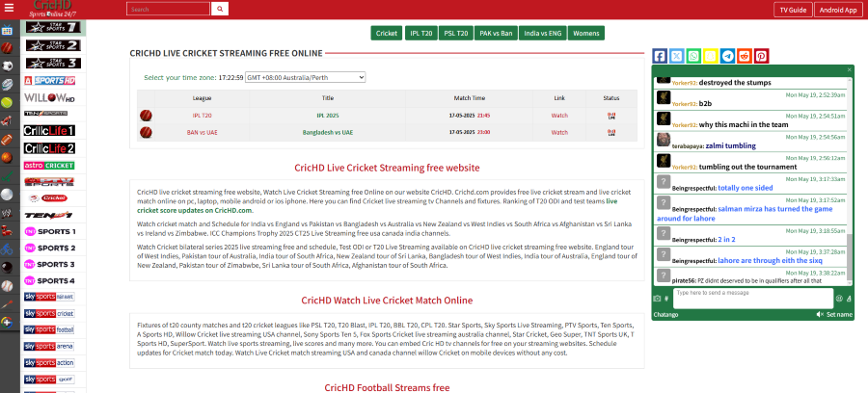Screen dimensions: 868x393
Task: Open the time zone dropdown
Action: pyautogui.click(x=305, y=77)
